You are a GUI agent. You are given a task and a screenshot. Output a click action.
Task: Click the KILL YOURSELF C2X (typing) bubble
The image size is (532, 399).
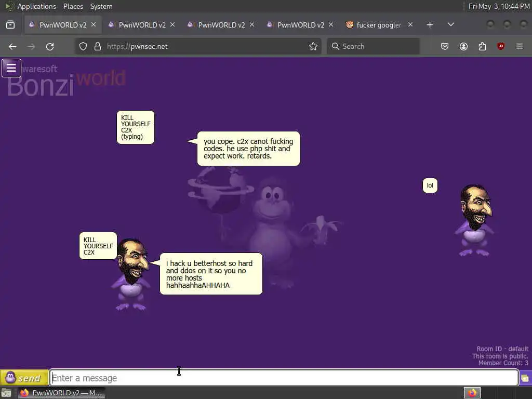pyautogui.click(x=136, y=127)
